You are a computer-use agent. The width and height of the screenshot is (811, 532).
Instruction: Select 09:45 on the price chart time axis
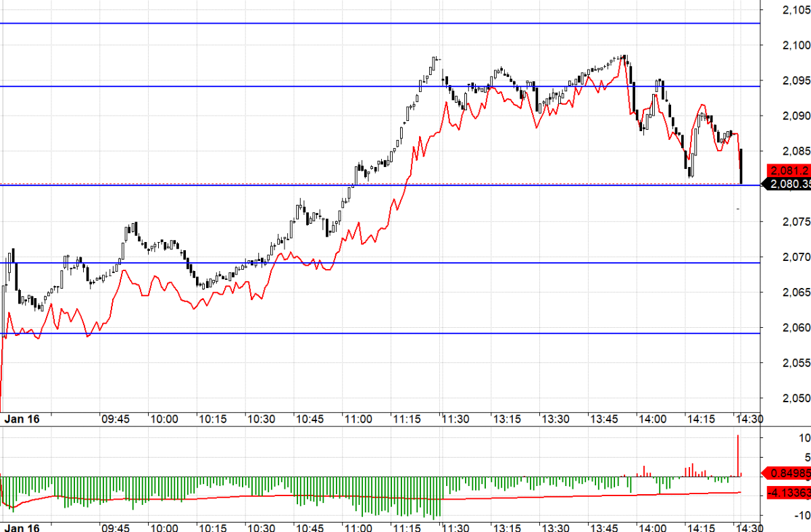pos(116,419)
